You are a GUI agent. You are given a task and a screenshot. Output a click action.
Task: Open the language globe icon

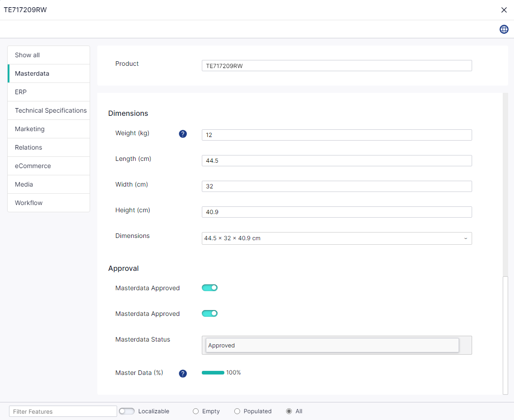click(504, 29)
